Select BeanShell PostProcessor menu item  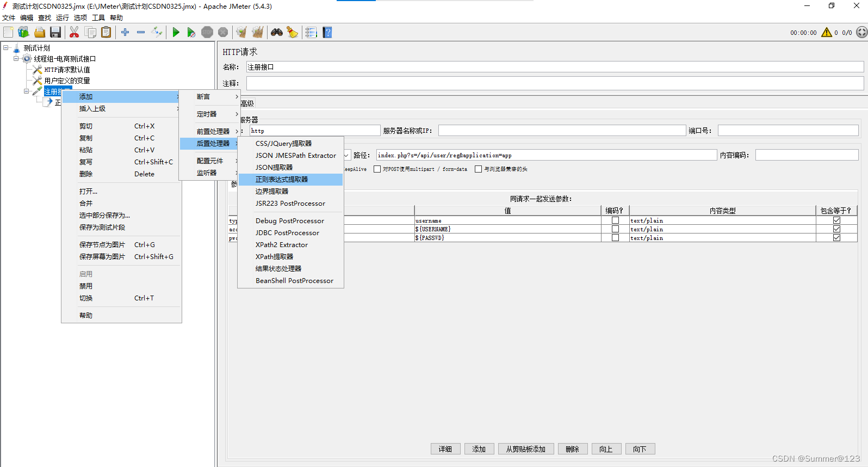(x=291, y=281)
